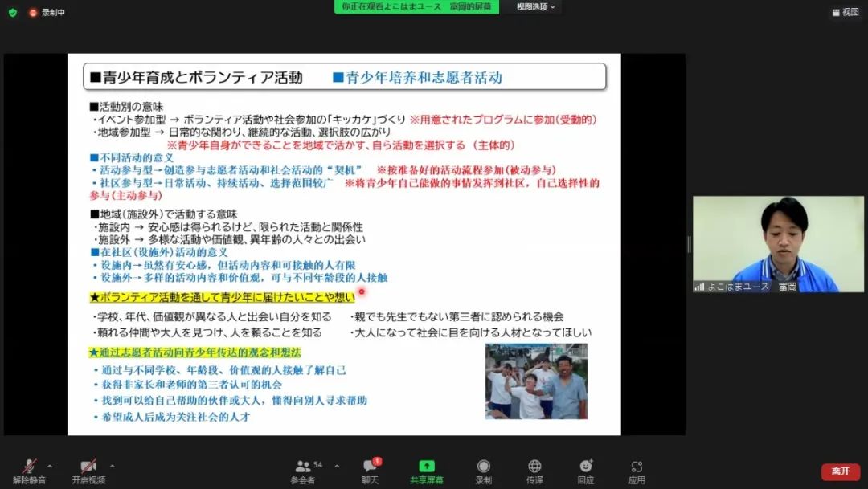Click the divider handle between slide and video
The width and height of the screenshot is (868, 489).
(688, 244)
